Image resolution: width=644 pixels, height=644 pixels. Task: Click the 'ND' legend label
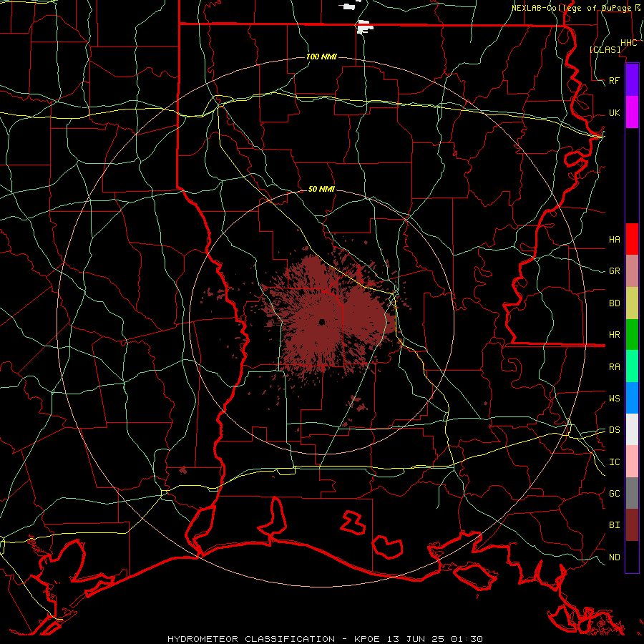[x=614, y=557]
